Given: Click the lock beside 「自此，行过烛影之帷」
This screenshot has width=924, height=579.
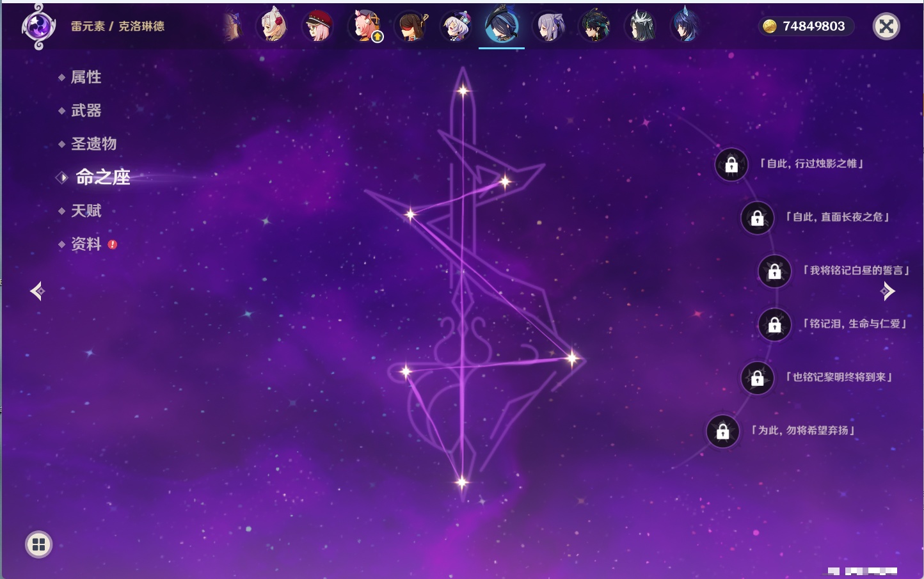Looking at the screenshot, I should click(x=731, y=165).
